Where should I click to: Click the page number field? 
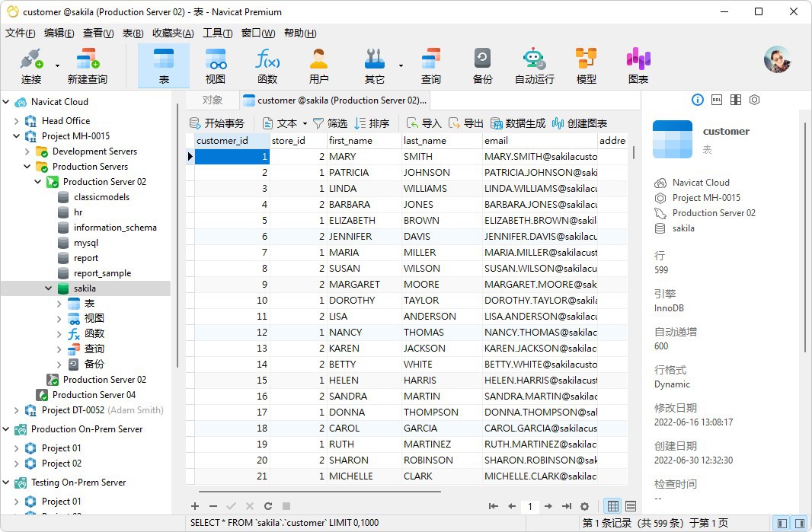529,506
